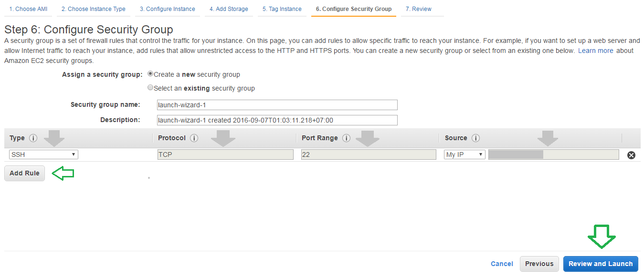Viewport: 644px width, 278px height.
Task: Click the info icon beside Protocol
Action: 194,138
